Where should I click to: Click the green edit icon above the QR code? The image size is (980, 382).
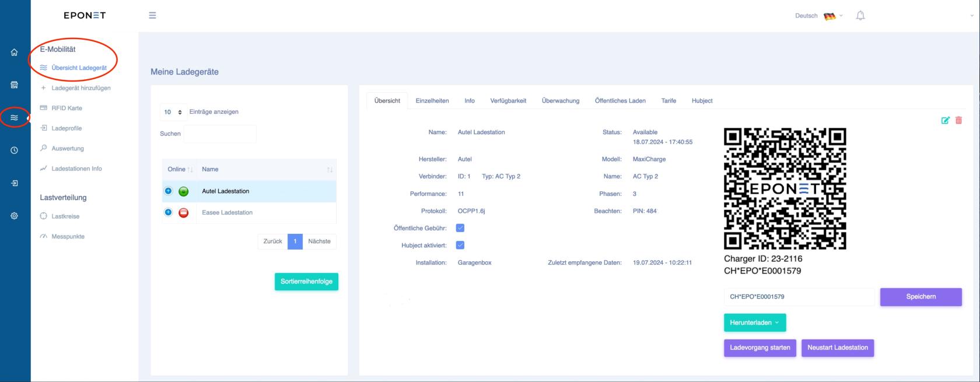click(945, 120)
